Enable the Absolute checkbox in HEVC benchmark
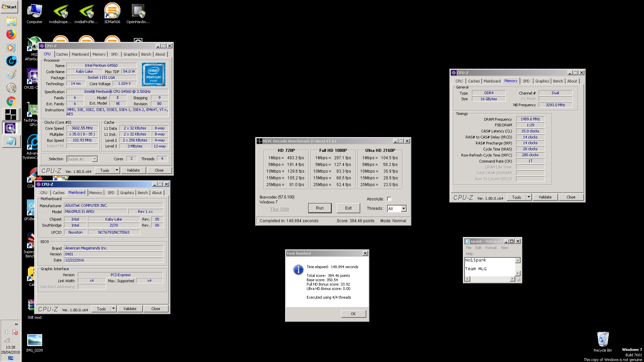 (x=389, y=199)
